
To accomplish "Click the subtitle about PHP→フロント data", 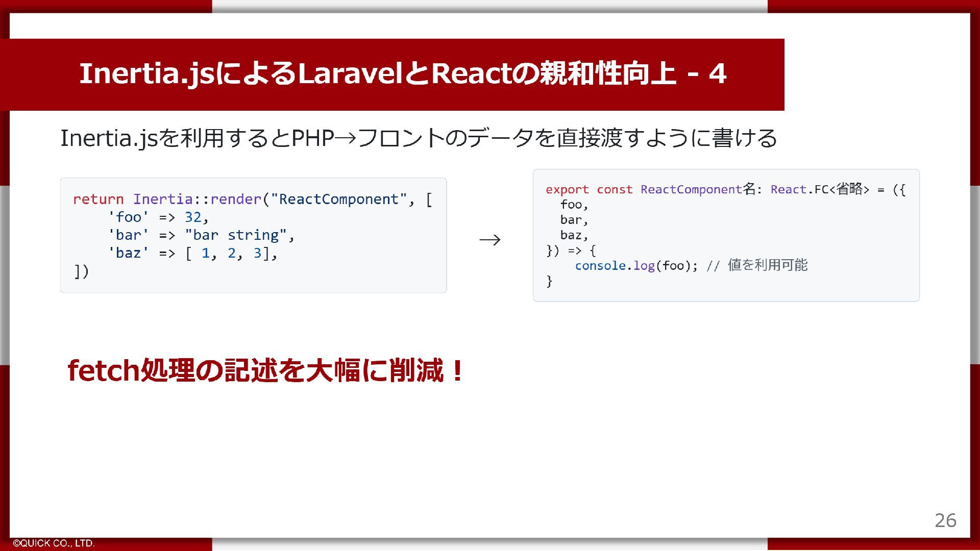I will pos(419,138).
